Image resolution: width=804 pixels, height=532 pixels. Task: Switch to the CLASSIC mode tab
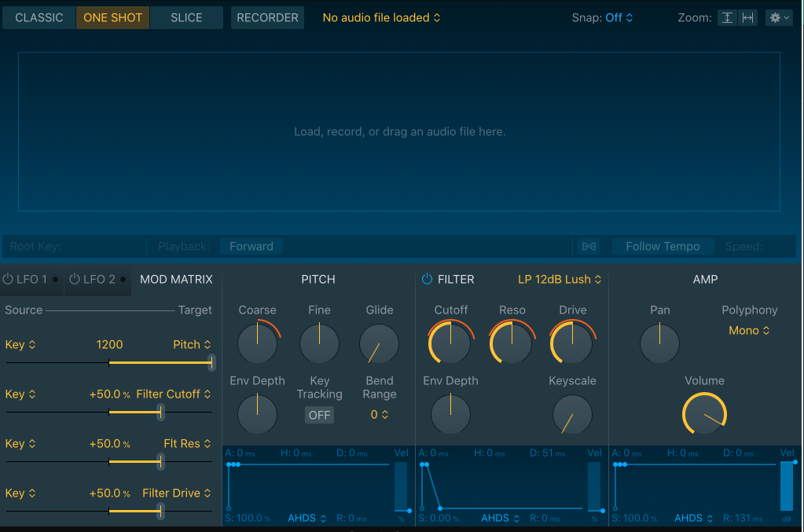39,18
